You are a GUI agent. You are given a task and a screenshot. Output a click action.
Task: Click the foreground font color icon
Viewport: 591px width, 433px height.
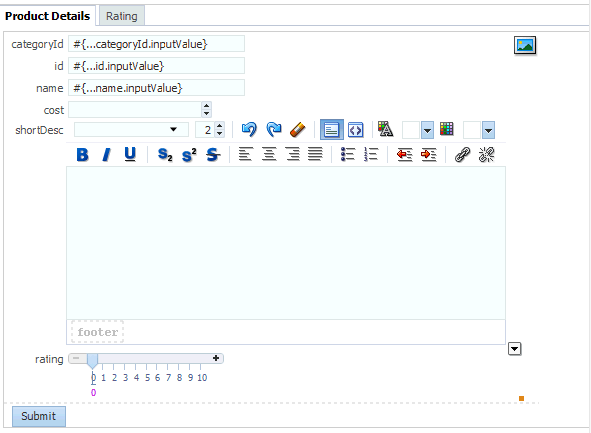tap(386, 129)
